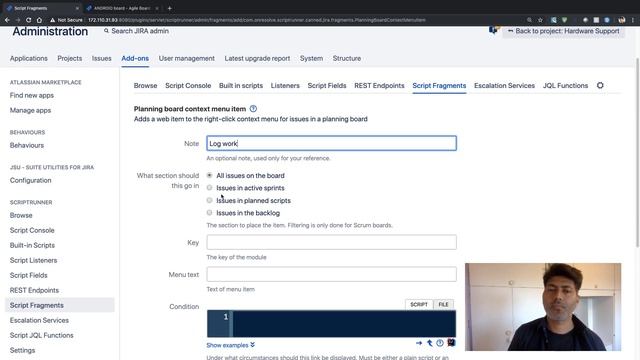Screen dimensions: 640x360
Task: Click the curved up-arrow icon below Condition editor
Action: click(x=429, y=343)
